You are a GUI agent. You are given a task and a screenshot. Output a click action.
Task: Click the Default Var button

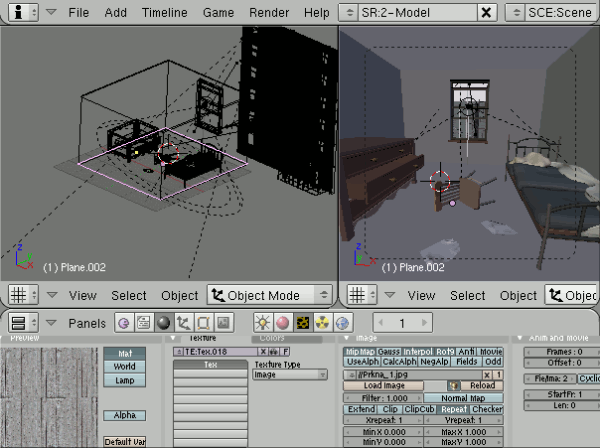125,441
